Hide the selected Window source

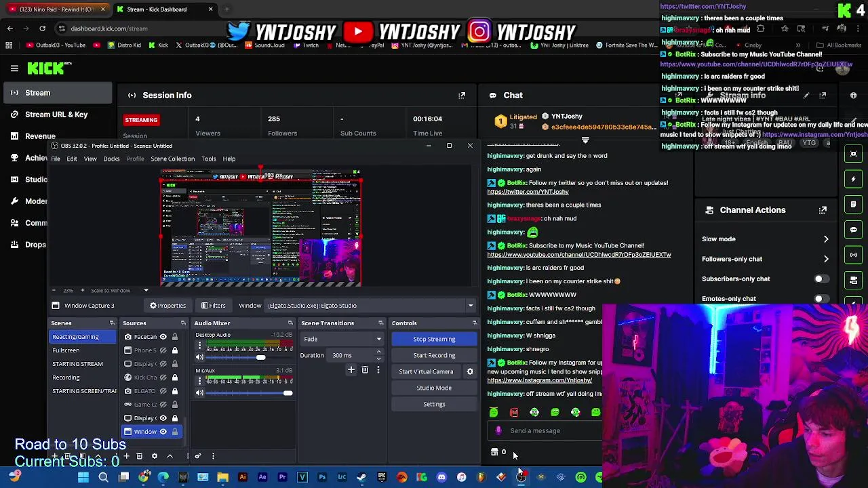[163, 432]
